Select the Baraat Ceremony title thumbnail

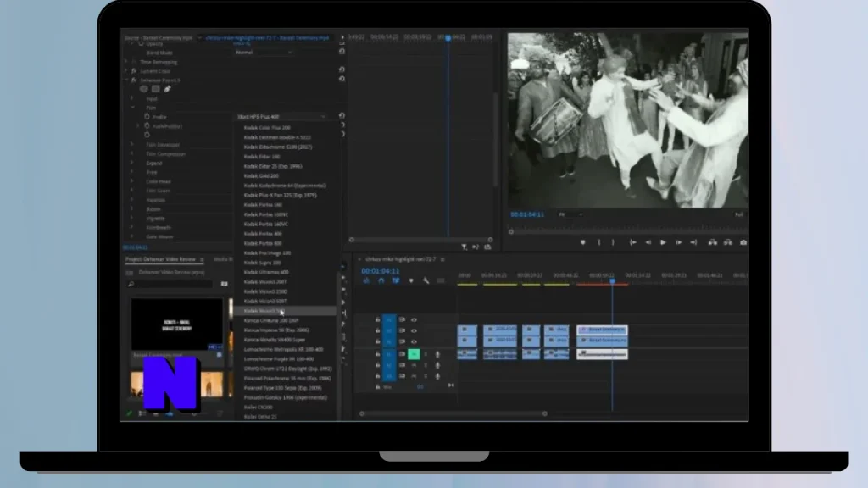[176, 324]
